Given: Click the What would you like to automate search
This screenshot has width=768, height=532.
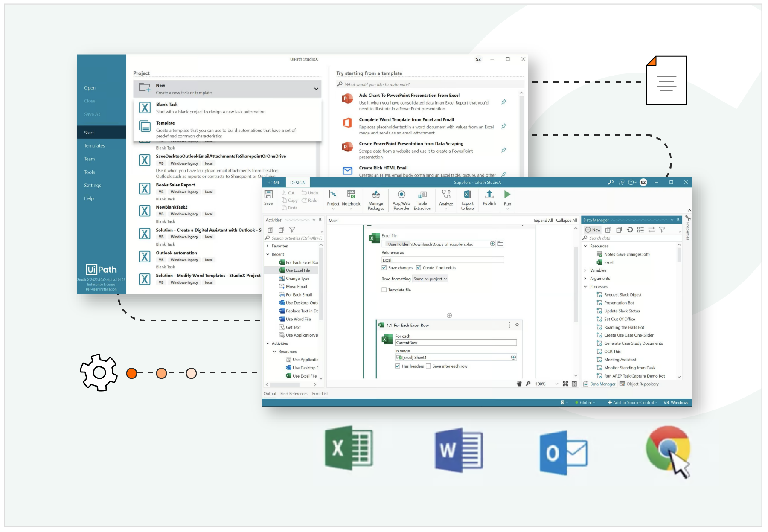Looking at the screenshot, I should pyautogui.click(x=430, y=84).
